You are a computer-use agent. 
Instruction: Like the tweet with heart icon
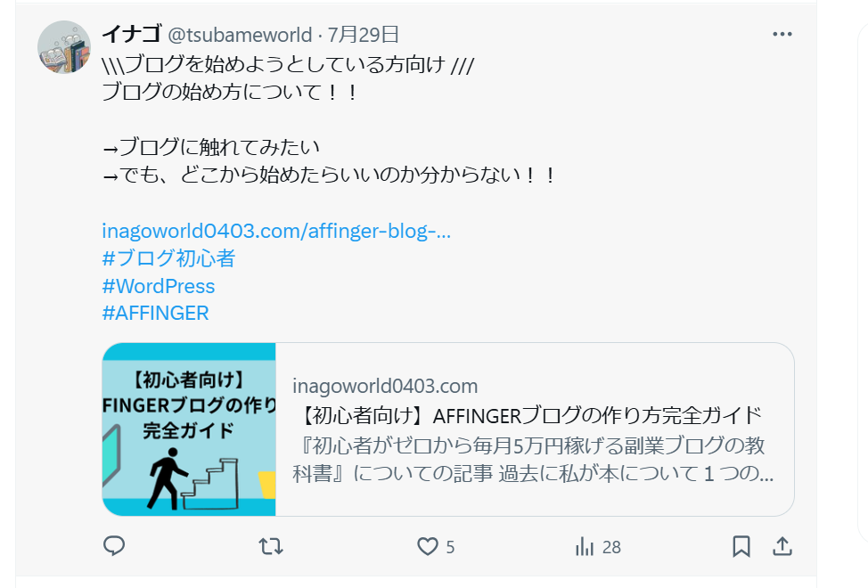point(428,546)
